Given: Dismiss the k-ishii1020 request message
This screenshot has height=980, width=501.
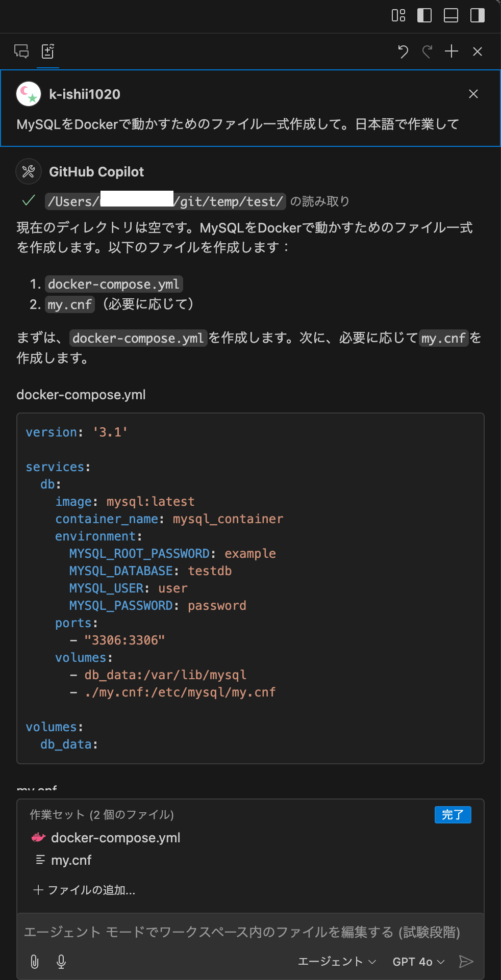Looking at the screenshot, I should click(x=473, y=94).
